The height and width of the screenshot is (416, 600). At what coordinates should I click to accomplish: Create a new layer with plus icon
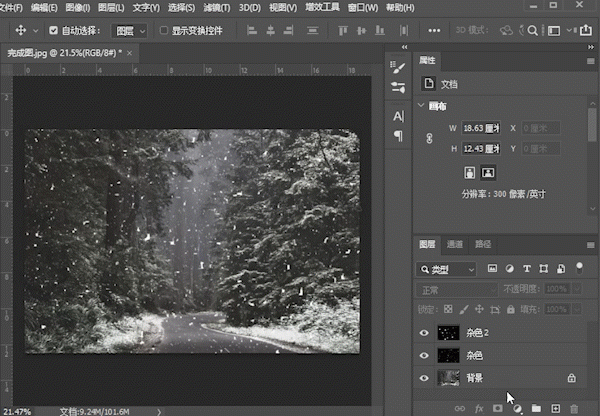click(554, 408)
